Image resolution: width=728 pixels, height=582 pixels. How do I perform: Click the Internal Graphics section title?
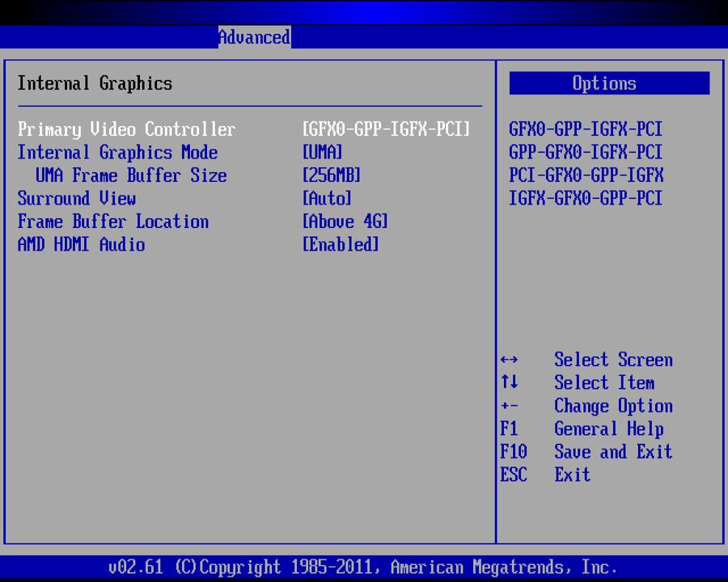pos(95,83)
